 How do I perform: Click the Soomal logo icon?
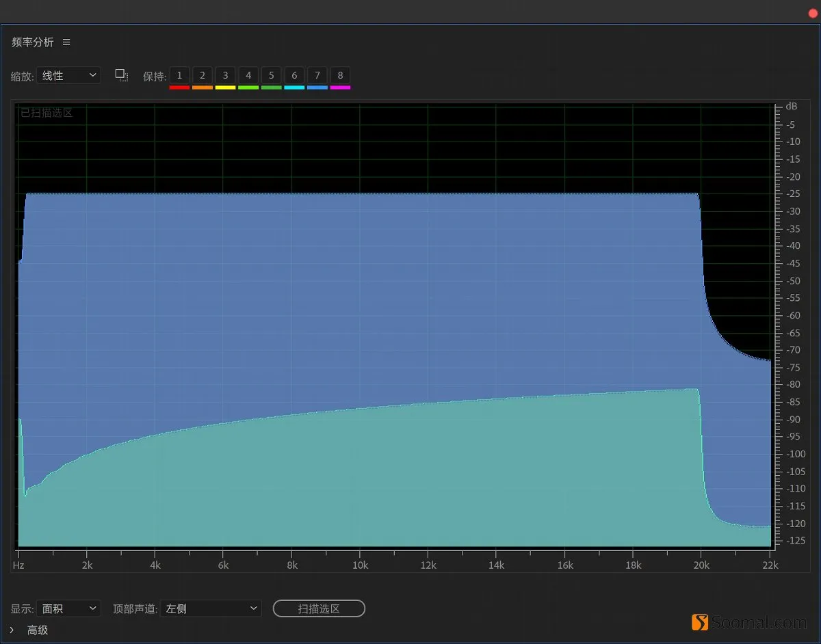(x=700, y=622)
